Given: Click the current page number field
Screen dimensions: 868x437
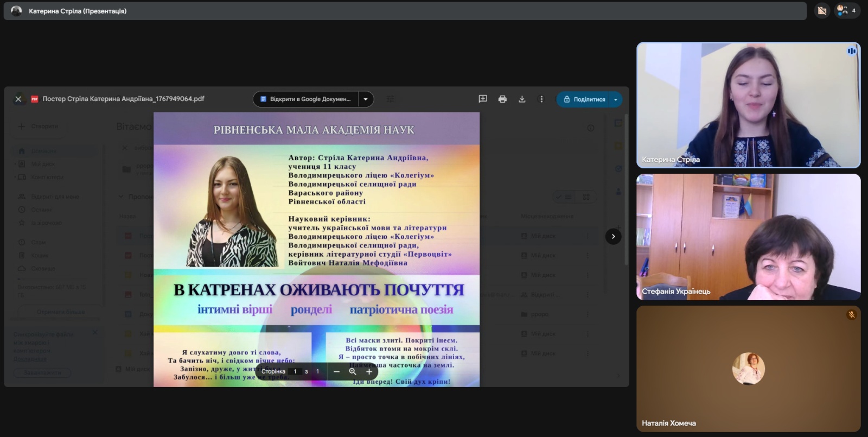Looking at the screenshot, I should click(x=295, y=372).
